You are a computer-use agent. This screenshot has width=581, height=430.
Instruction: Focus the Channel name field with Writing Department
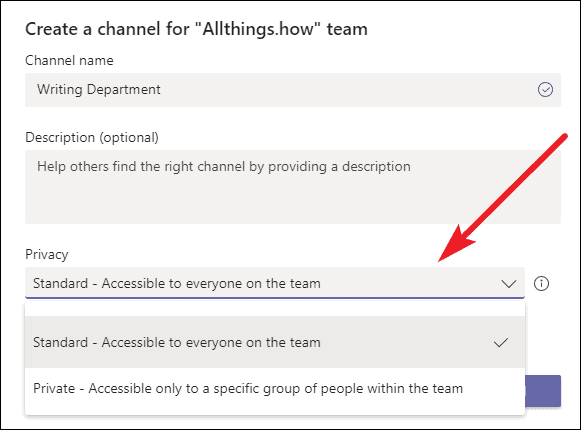point(293,90)
